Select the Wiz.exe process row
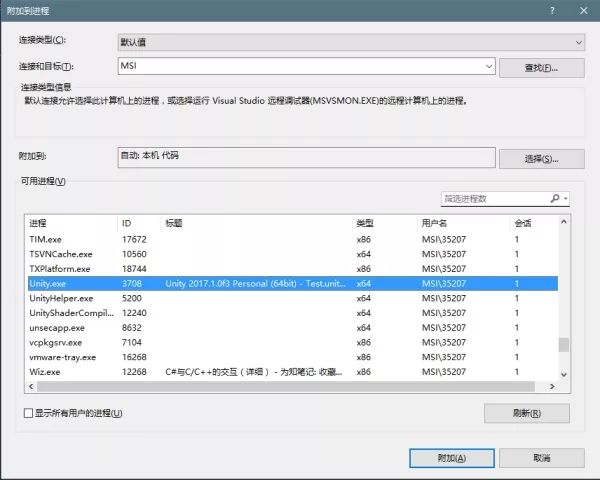This screenshot has height=480, width=600. (x=293, y=372)
